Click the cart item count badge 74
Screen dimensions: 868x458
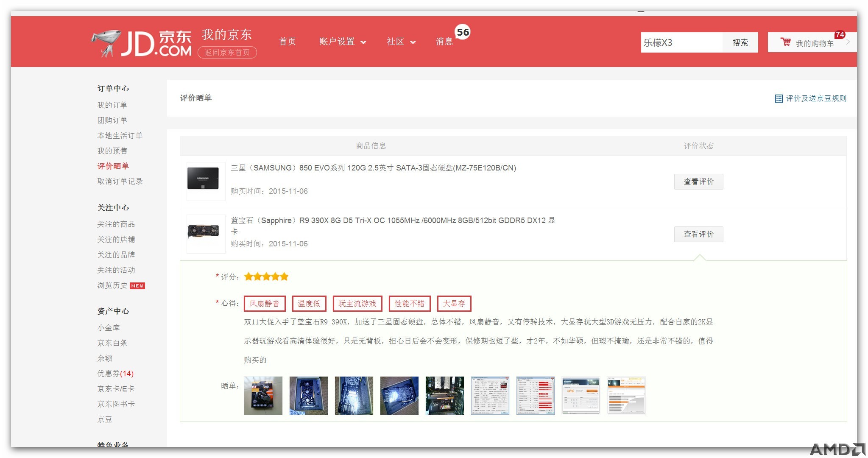[840, 35]
